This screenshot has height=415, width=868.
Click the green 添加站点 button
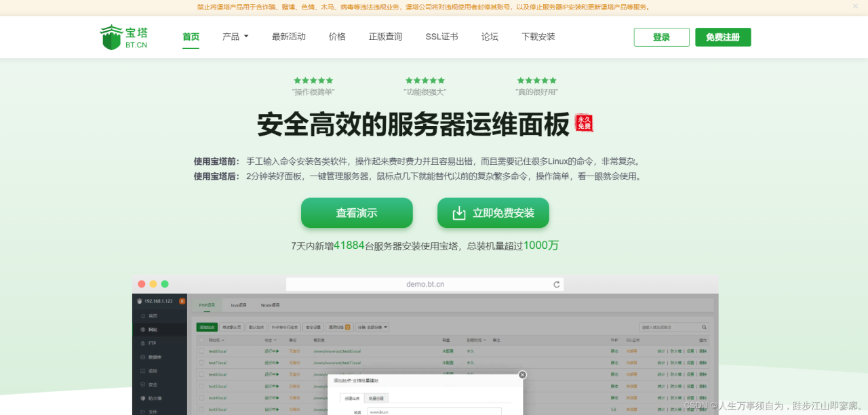(x=206, y=327)
